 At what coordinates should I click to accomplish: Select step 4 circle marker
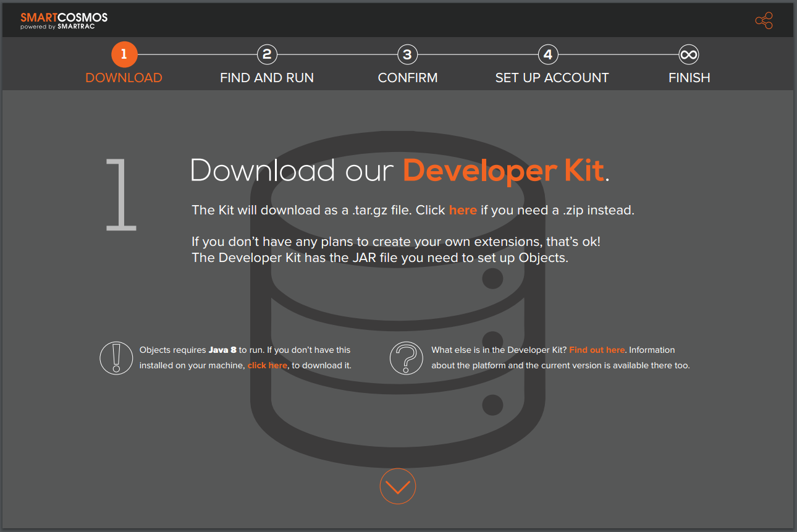coord(548,54)
